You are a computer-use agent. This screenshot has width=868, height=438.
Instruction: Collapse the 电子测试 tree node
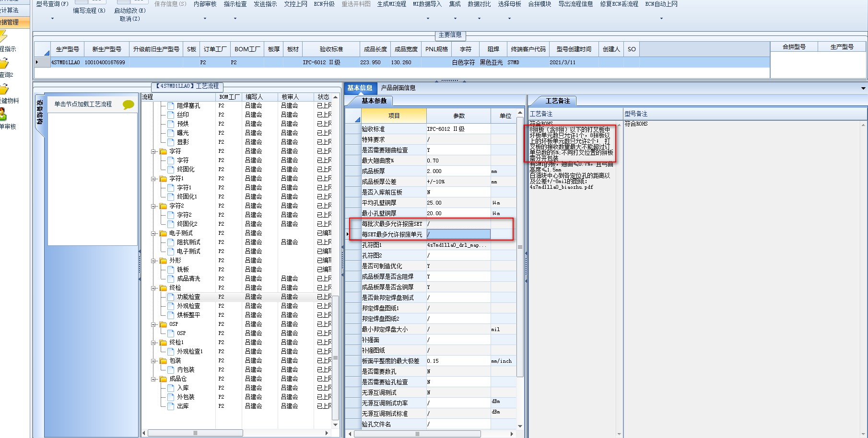tap(154, 233)
